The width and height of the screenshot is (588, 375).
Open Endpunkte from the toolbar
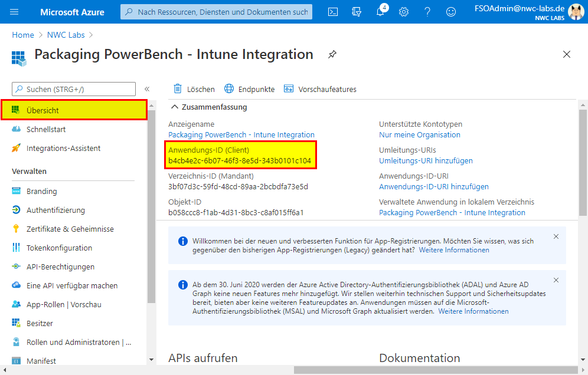(249, 89)
